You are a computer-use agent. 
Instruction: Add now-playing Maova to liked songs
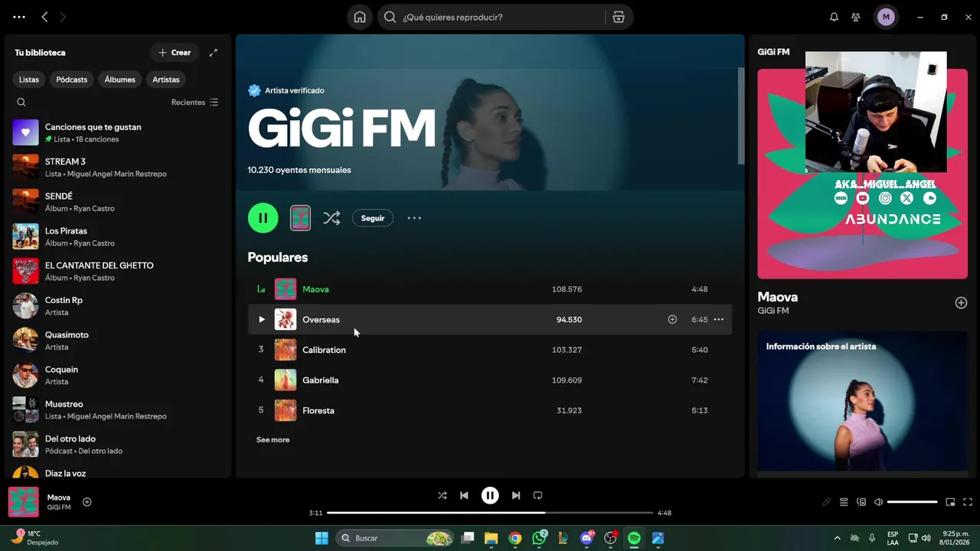pos(87,502)
